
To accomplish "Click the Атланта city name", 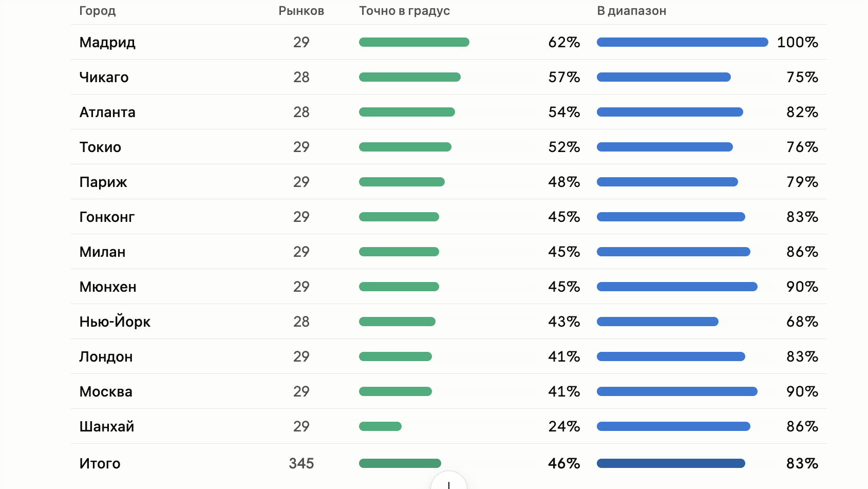I will 107,112.
